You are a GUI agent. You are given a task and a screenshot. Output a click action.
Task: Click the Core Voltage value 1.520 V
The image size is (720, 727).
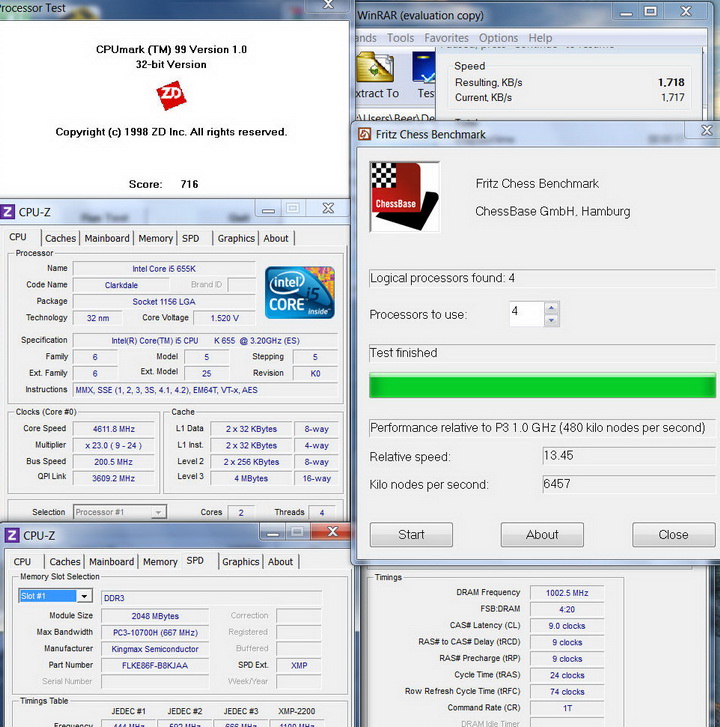click(x=224, y=318)
